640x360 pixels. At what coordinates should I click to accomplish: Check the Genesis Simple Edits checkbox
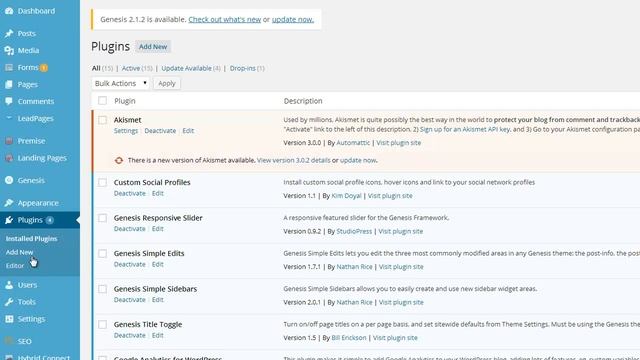pyautogui.click(x=102, y=253)
